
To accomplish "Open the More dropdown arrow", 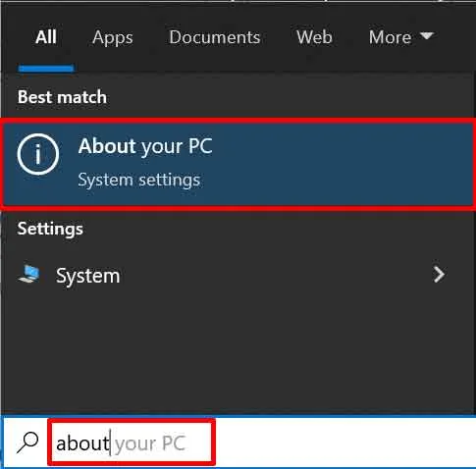I will (427, 35).
